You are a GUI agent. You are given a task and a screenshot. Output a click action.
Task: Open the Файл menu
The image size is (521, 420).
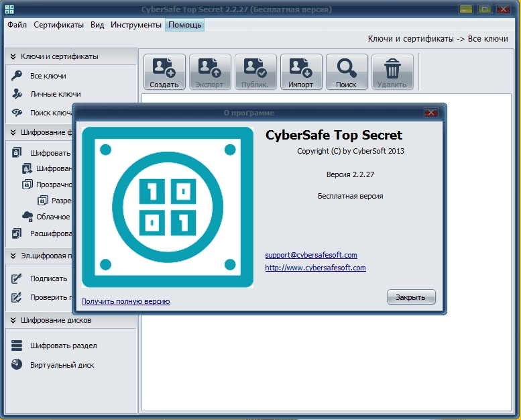pos(17,25)
